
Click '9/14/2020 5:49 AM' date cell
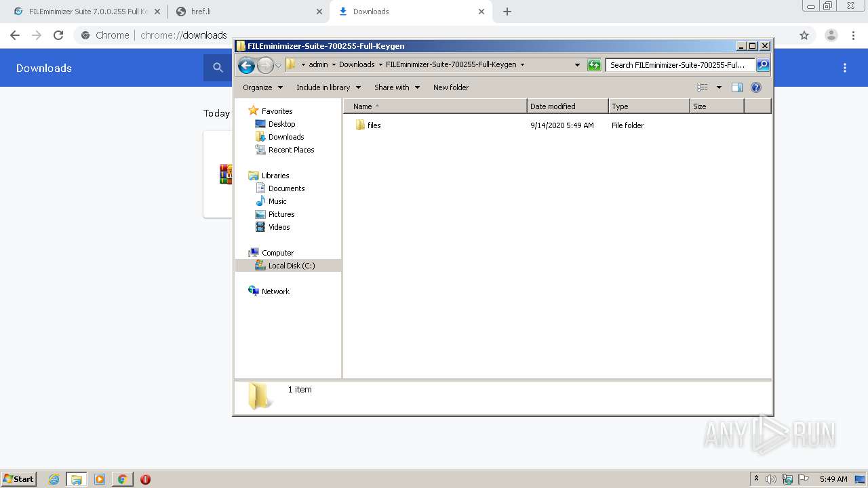tap(562, 125)
